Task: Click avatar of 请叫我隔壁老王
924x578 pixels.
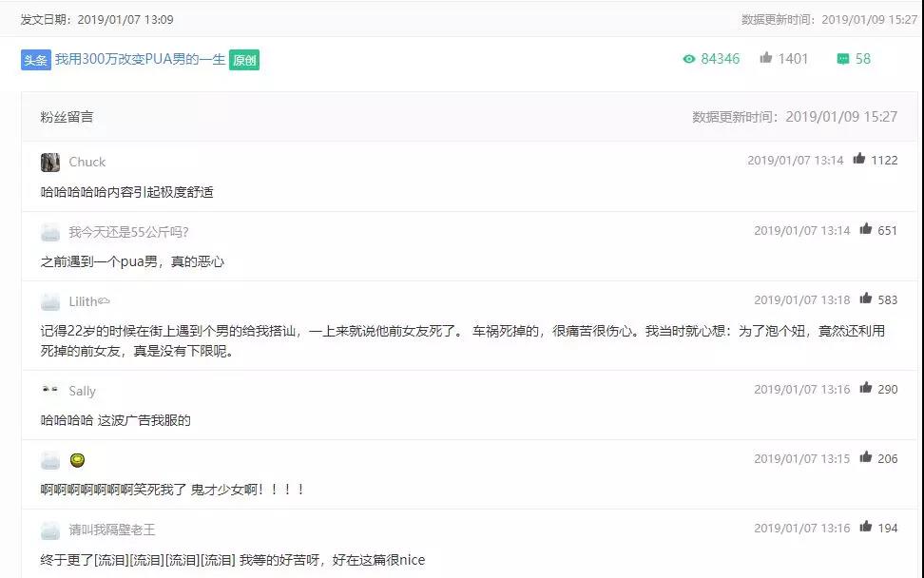Action: pos(50,530)
